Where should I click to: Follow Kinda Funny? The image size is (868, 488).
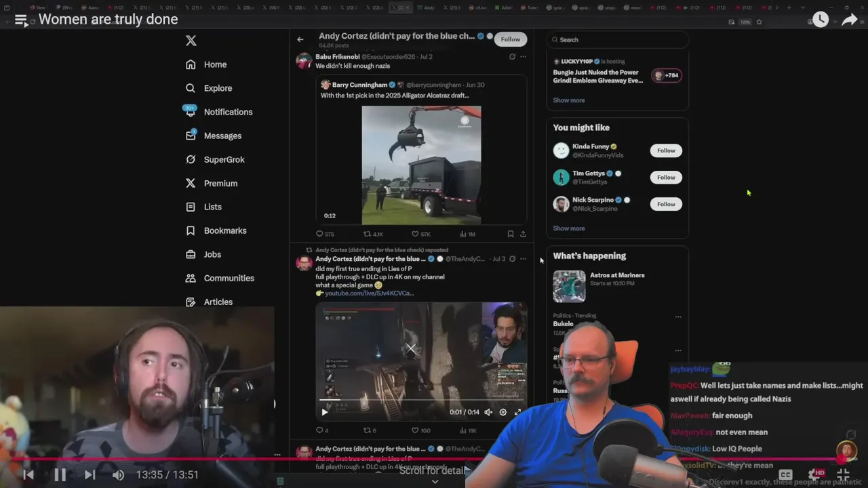click(666, 150)
